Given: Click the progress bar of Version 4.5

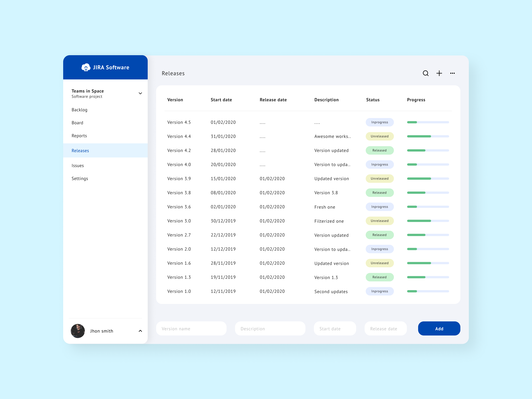Looking at the screenshot, I should 428,122.
